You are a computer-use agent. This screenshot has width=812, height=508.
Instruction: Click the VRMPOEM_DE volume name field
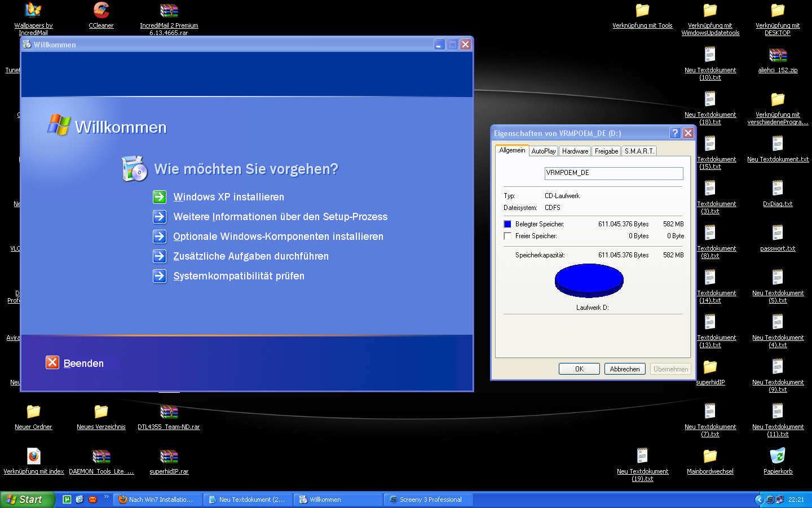coord(614,173)
